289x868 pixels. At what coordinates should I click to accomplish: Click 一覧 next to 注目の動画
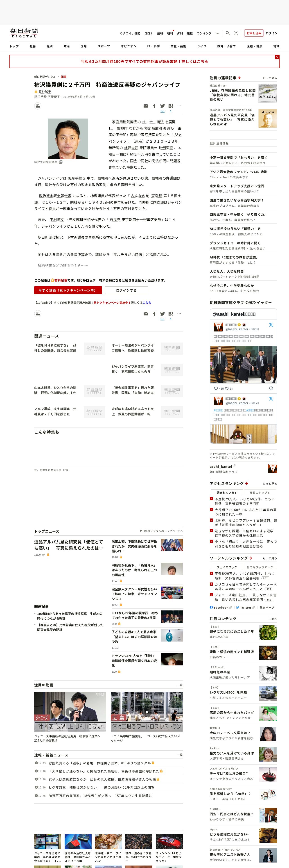180,685
